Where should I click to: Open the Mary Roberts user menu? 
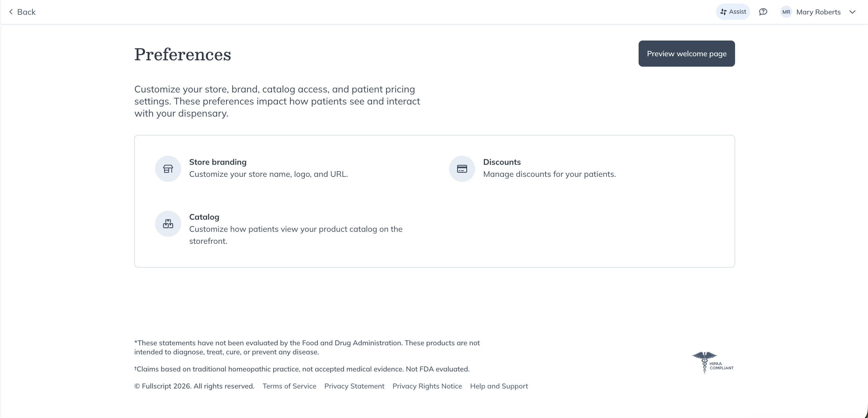pyautogui.click(x=818, y=12)
